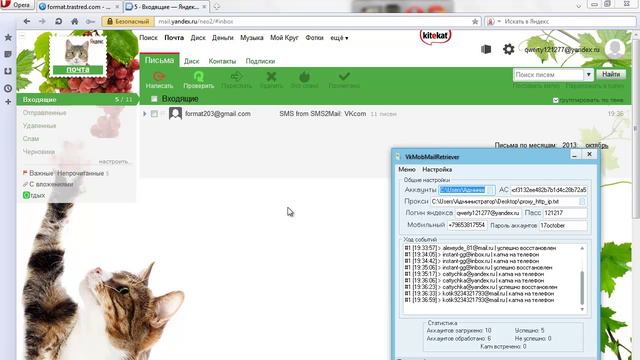Click the Пасс password field
This screenshot has height=360, width=640.
565,213
